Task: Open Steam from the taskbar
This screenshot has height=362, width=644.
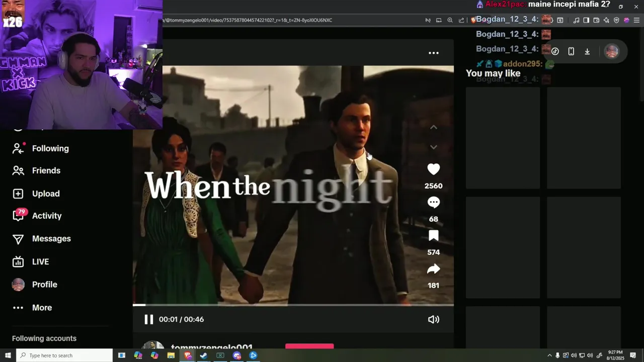Action: pos(204,355)
